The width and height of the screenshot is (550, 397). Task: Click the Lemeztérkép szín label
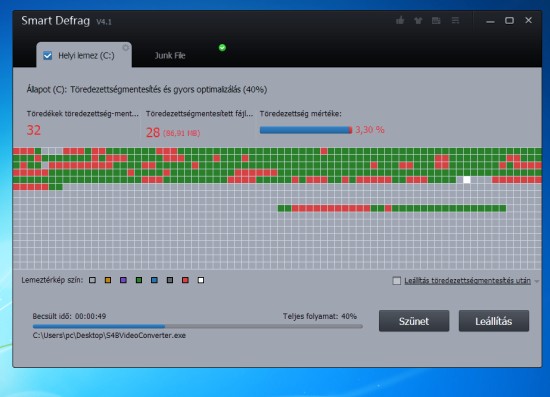point(52,280)
